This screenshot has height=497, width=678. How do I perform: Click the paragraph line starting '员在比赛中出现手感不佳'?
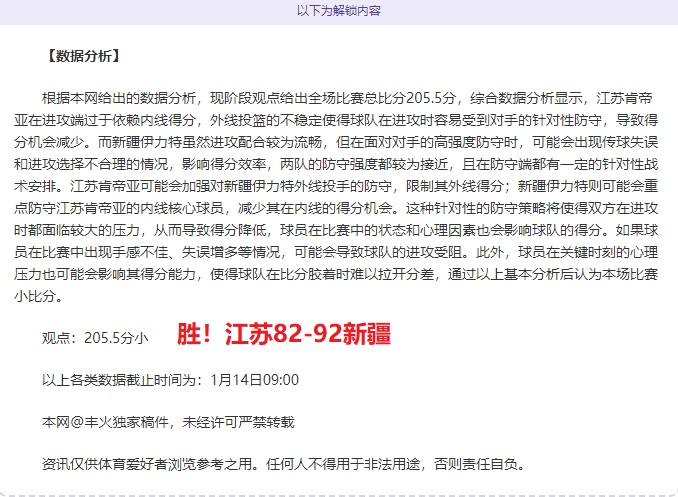[x=336, y=252]
